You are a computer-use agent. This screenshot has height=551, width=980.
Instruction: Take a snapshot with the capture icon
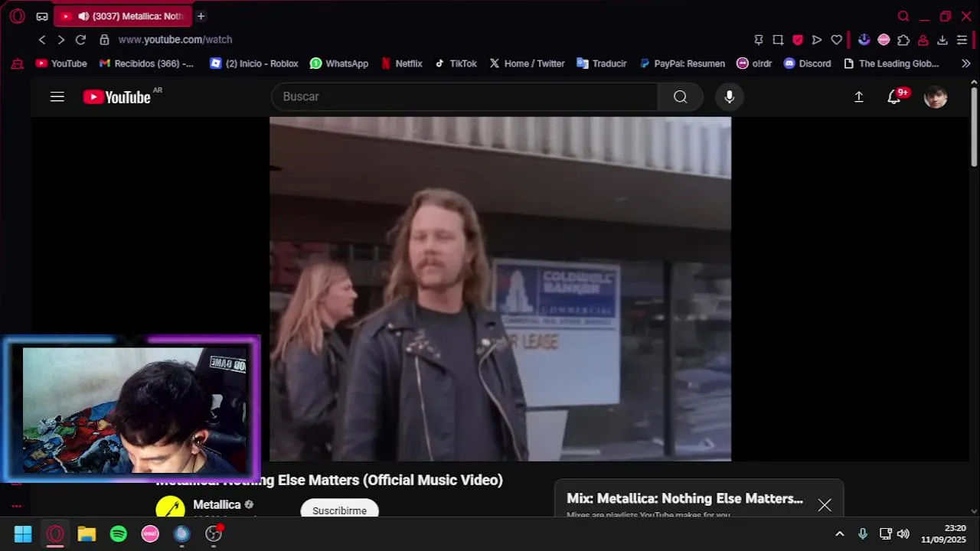pos(778,40)
